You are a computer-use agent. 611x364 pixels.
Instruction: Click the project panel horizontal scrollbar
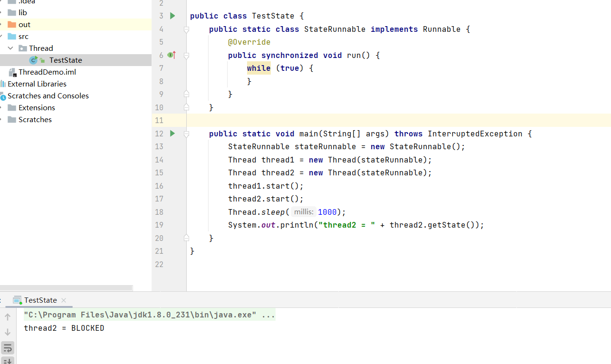pos(67,288)
